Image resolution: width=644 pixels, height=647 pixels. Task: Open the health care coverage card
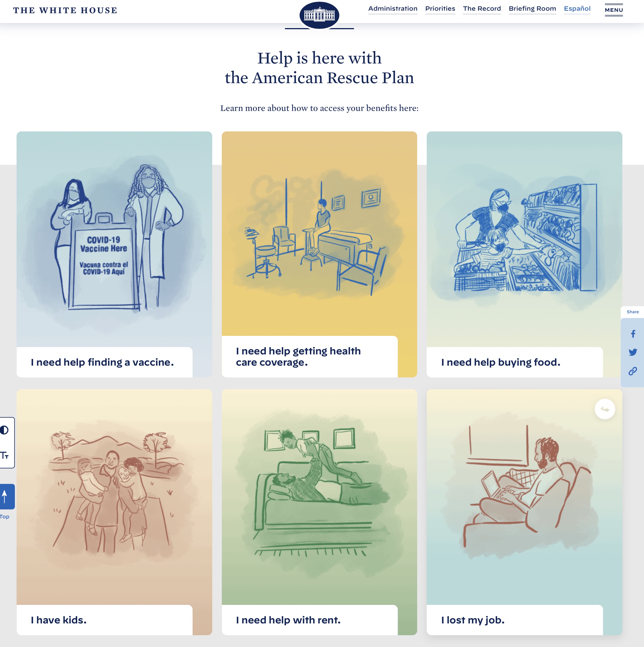319,254
